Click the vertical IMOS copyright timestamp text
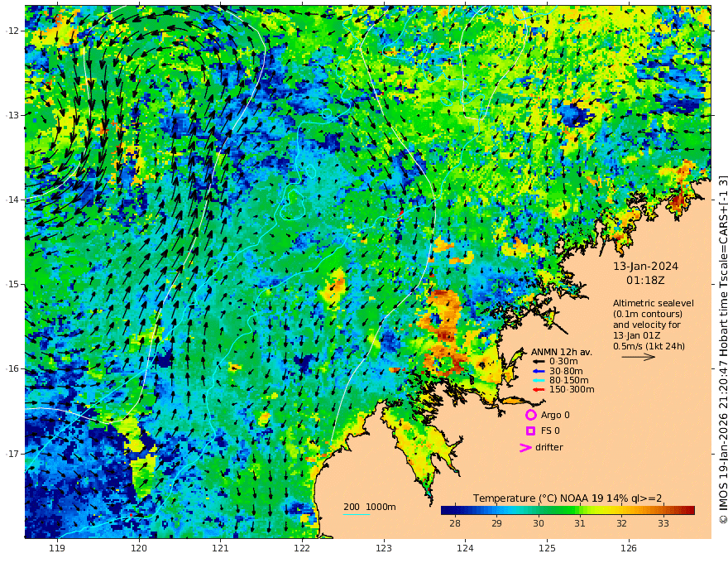The image size is (728, 563). point(722,349)
